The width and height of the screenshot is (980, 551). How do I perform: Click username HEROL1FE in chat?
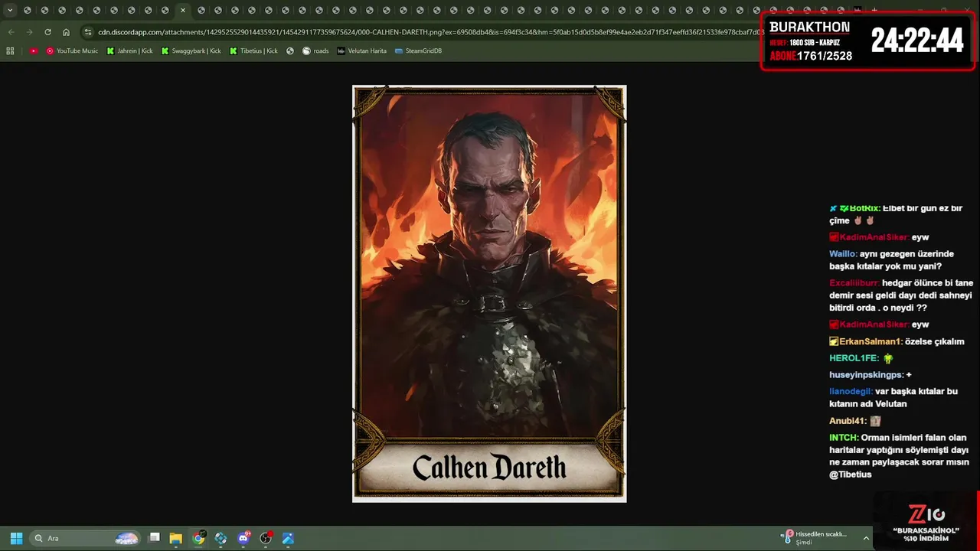tap(854, 358)
